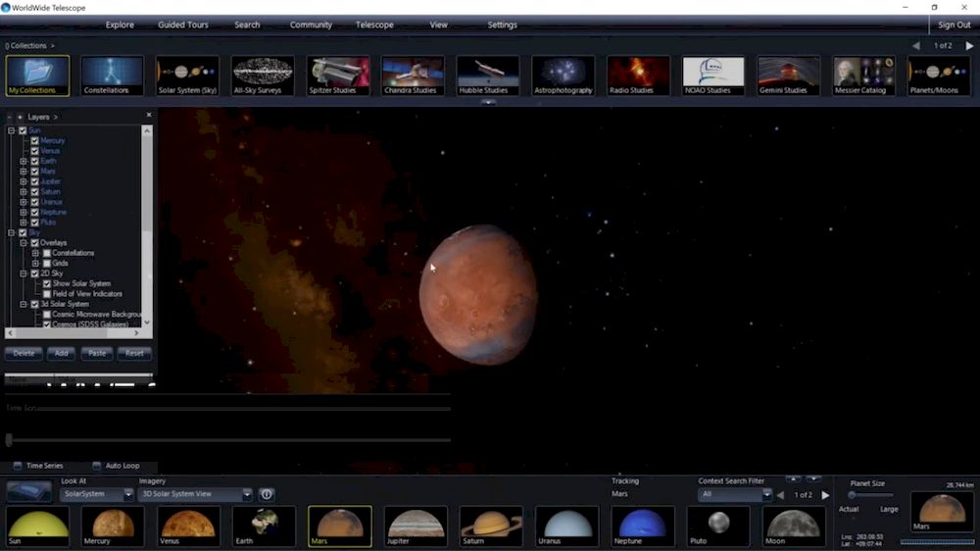The width and height of the screenshot is (980, 551).
Task: Select the Mercury thumbnail
Action: [113, 526]
